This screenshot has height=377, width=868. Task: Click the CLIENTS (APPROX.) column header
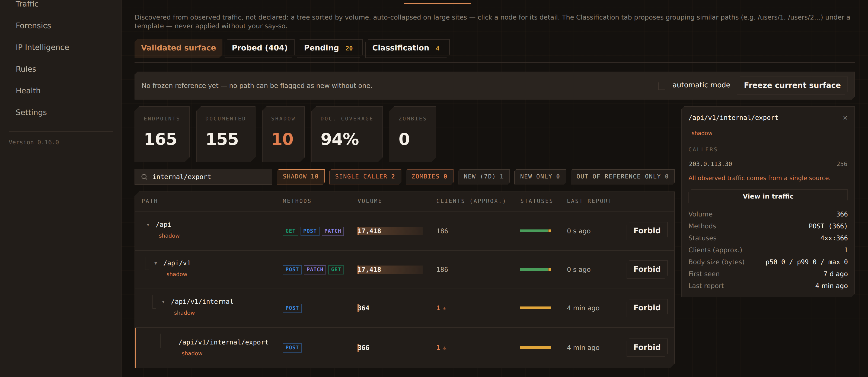[x=471, y=201]
